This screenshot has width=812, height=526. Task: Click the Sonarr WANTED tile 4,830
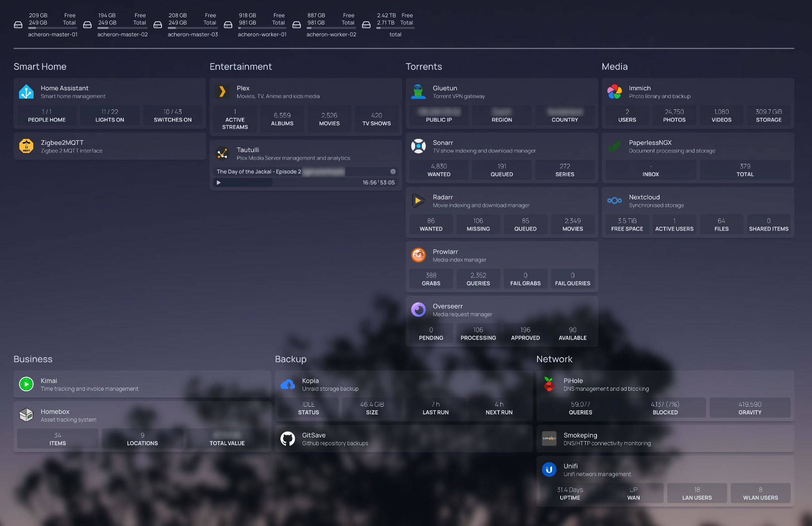click(439, 170)
